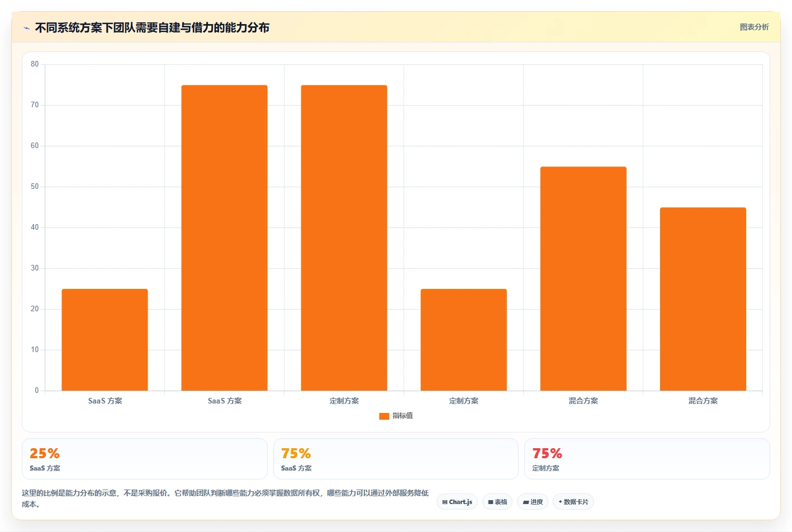Click the y-axis tick label 20
Image resolution: width=792 pixels, height=532 pixels.
[35, 309]
